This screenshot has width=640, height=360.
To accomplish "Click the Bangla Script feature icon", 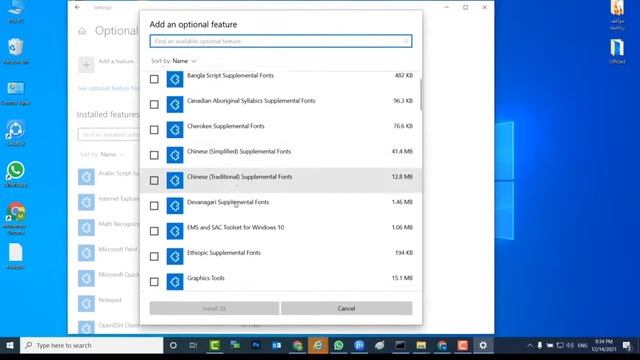I will [x=175, y=79].
